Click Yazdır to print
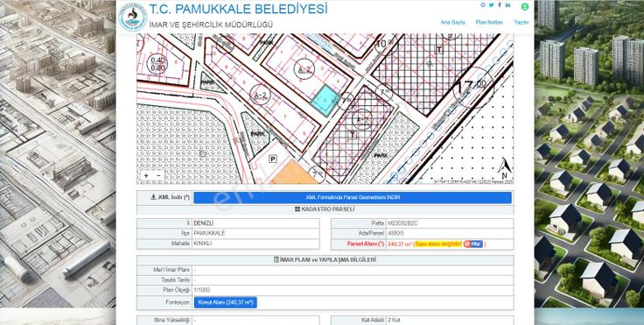The image size is (644, 325). click(521, 22)
